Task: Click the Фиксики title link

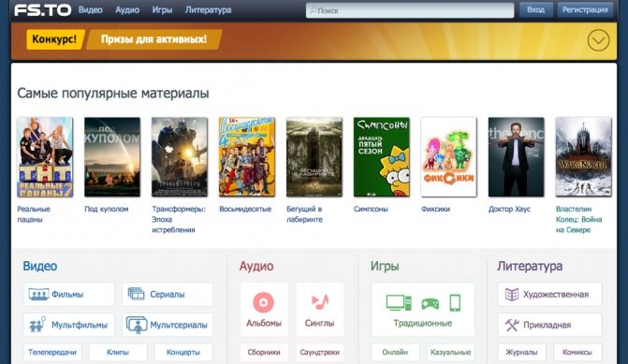Action: (435, 209)
